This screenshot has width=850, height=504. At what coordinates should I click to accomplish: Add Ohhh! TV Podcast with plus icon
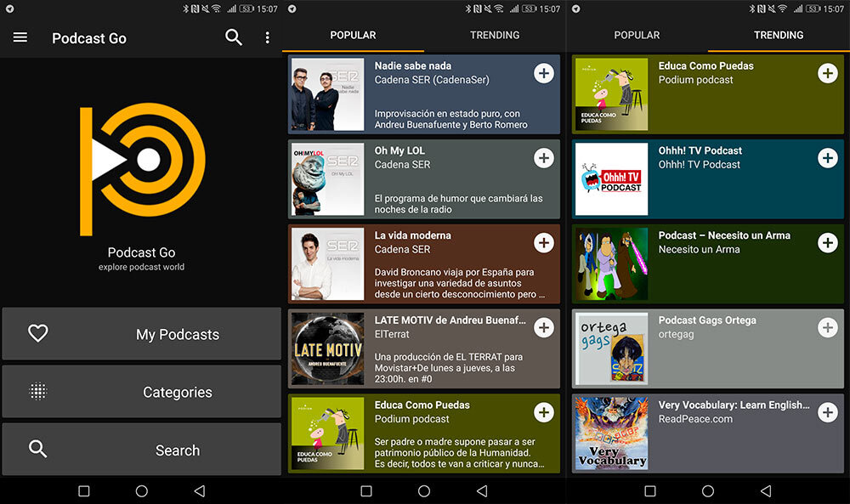click(827, 158)
